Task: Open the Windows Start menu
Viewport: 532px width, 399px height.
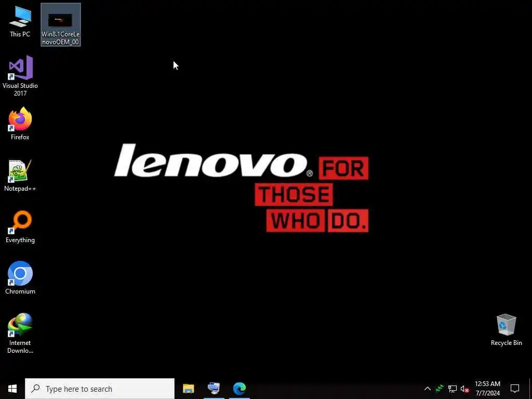Action: (12, 389)
